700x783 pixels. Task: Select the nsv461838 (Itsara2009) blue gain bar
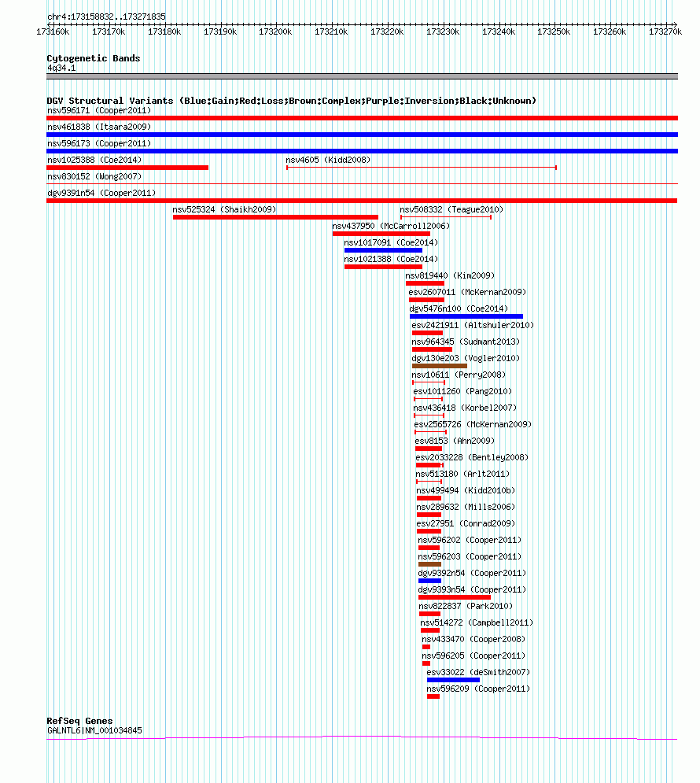pyautogui.click(x=363, y=135)
